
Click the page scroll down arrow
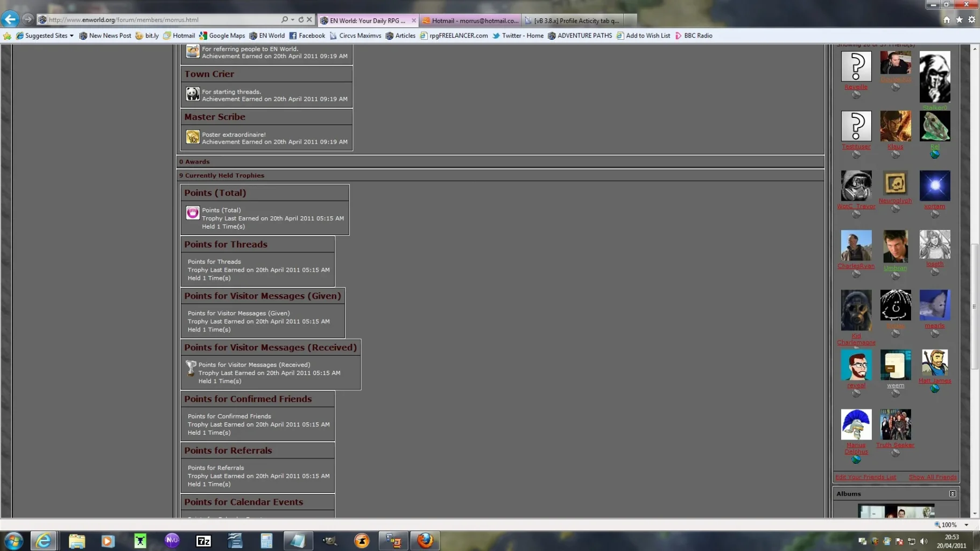point(975,514)
